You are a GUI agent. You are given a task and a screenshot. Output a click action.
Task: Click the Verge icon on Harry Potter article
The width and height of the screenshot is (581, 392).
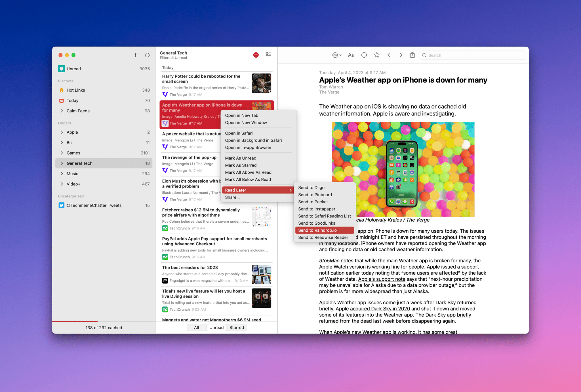coord(165,94)
